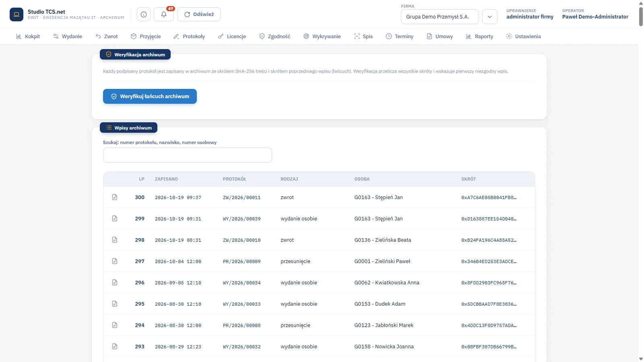The height and width of the screenshot is (362, 644).
Task: Select protocol PR/2026/00008 cell
Action: [242, 325]
